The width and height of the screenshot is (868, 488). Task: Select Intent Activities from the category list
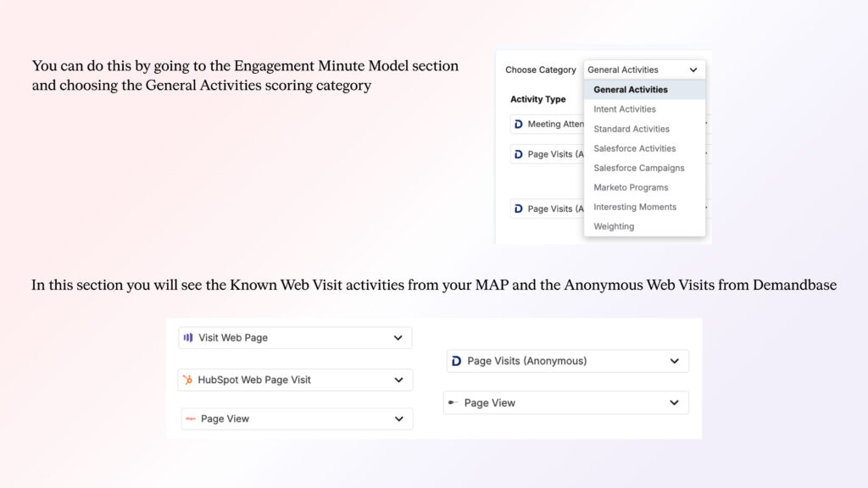(x=624, y=109)
